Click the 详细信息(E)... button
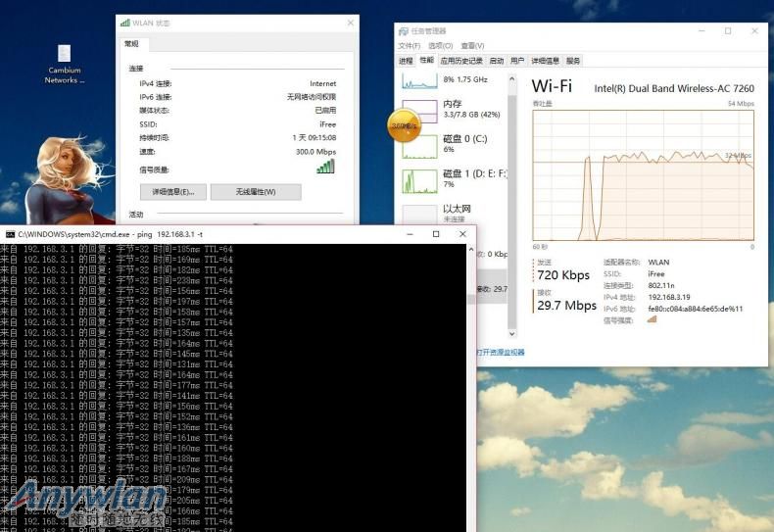Viewport: 774px width, 532px height. [x=172, y=192]
